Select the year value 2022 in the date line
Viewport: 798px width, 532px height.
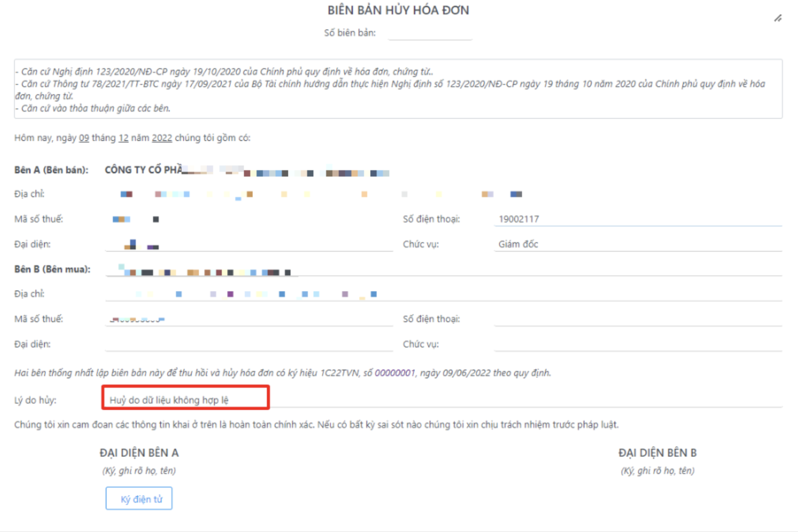coord(162,138)
